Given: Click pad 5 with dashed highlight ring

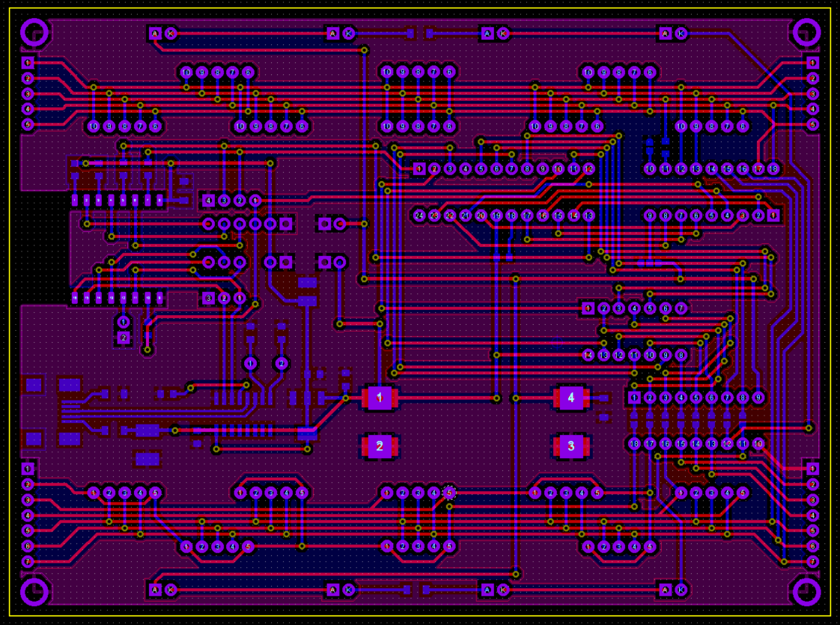Looking at the screenshot, I should pyautogui.click(x=449, y=493).
